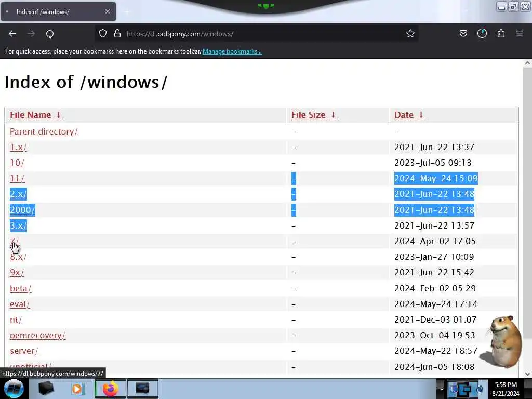532x399 pixels.
Task: Open the 1.x/ folder link
Action: coord(18,147)
